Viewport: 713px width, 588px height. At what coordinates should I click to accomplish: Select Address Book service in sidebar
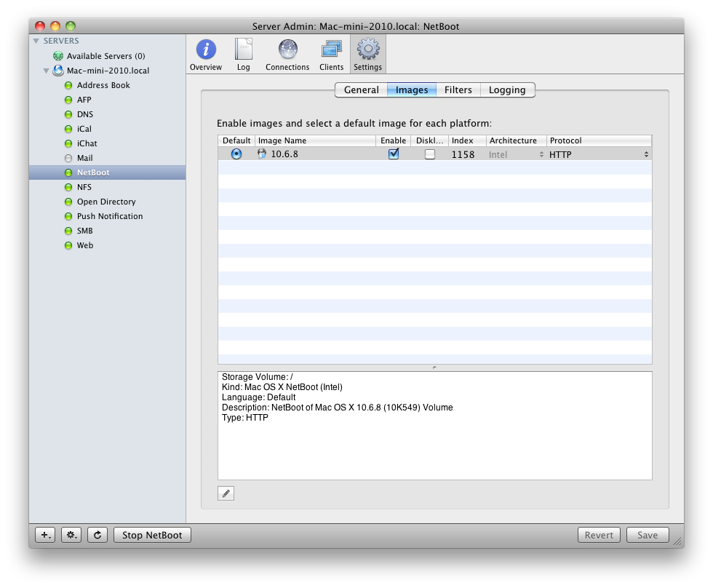pyautogui.click(x=103, y=85)
